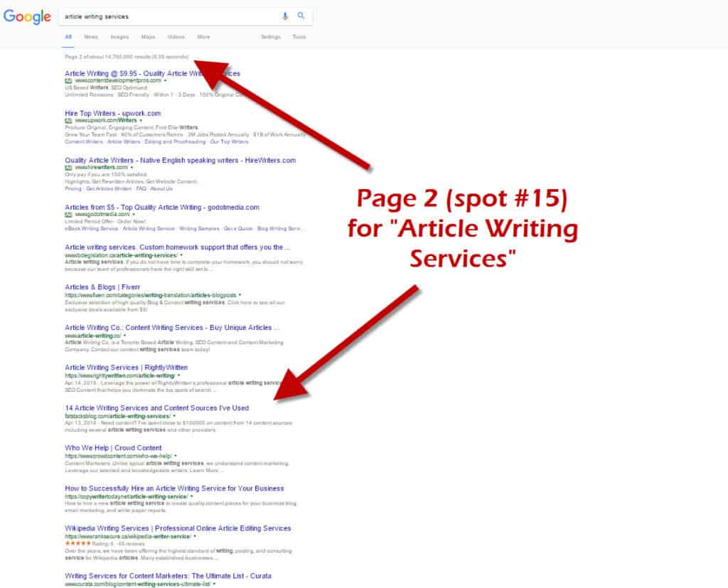Click the Ad badge beside hirewriters.com
The image size is (728, 588).
click(x=68, y=168)
